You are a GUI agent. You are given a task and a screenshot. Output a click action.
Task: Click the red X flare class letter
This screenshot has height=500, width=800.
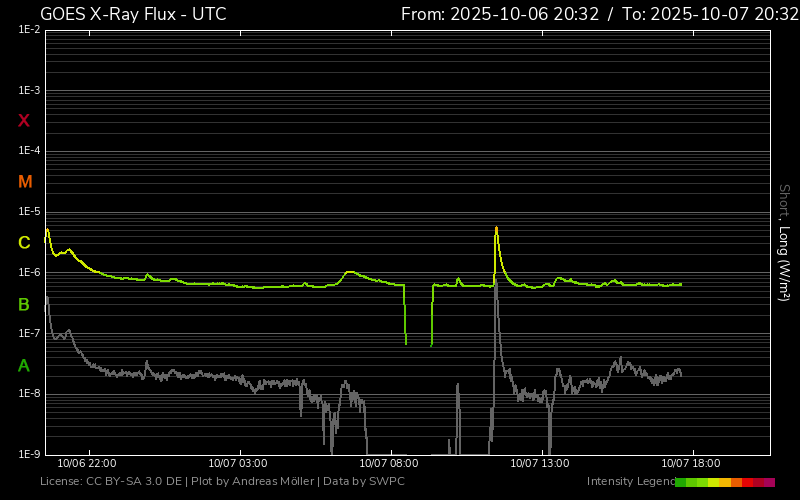coord(23,121)
